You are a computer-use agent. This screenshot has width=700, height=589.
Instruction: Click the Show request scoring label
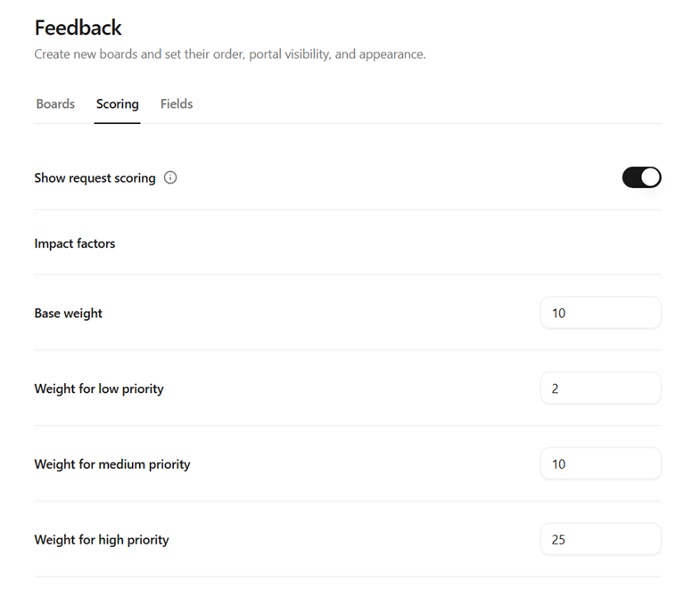click(95, 178)
